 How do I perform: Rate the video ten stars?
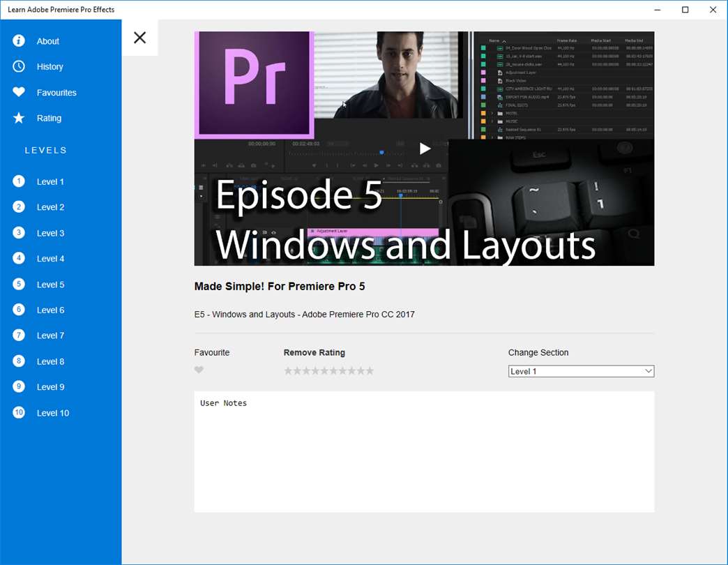point(370,370)
